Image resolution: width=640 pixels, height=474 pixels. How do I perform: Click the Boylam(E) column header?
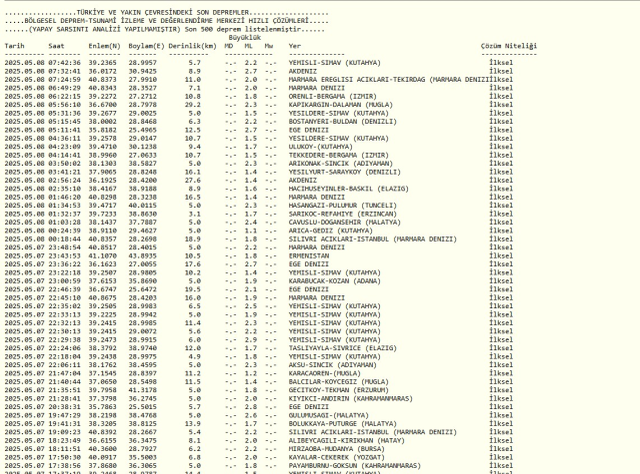click(146, 46)
